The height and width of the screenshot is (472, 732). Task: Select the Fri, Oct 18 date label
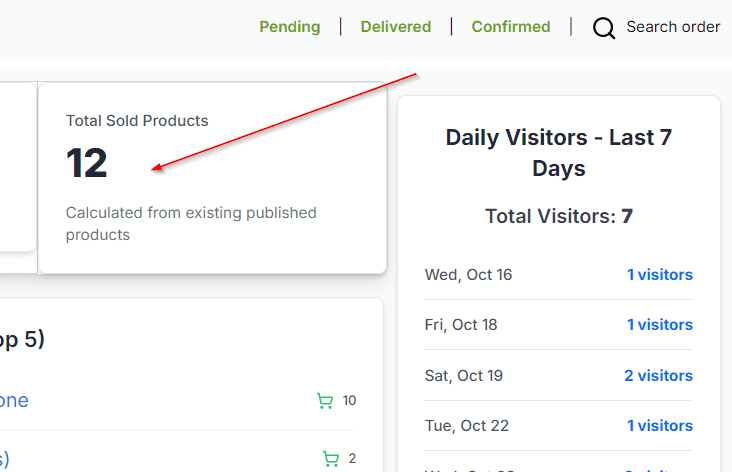click(x=461, y=325)
